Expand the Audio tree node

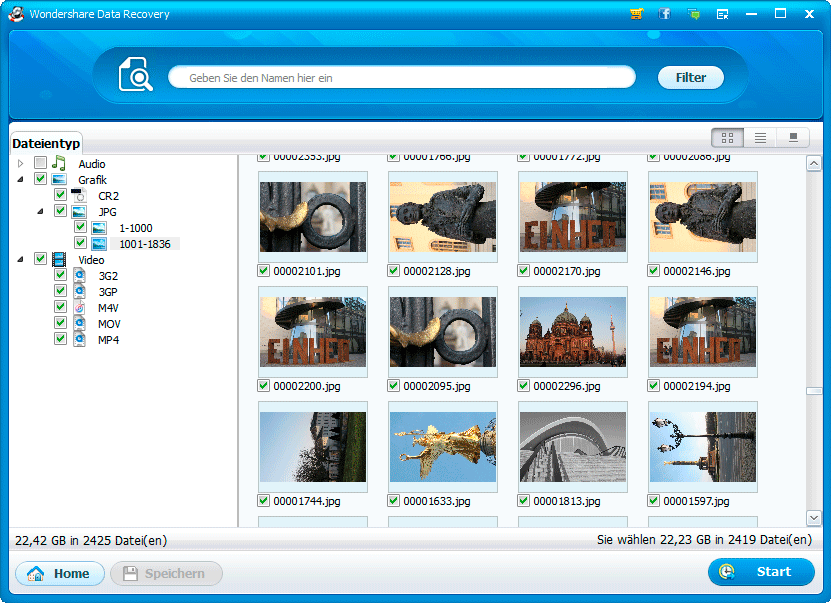[x=20, y=163]
